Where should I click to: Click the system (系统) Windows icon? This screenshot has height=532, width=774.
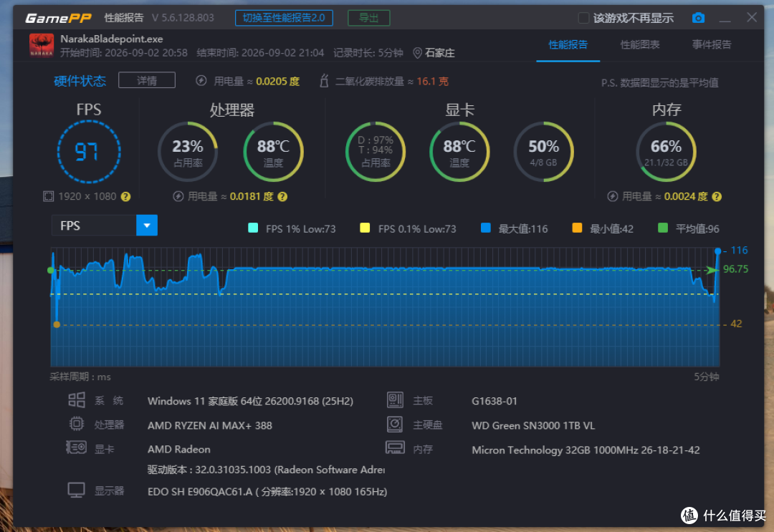[x=77, y=400]
